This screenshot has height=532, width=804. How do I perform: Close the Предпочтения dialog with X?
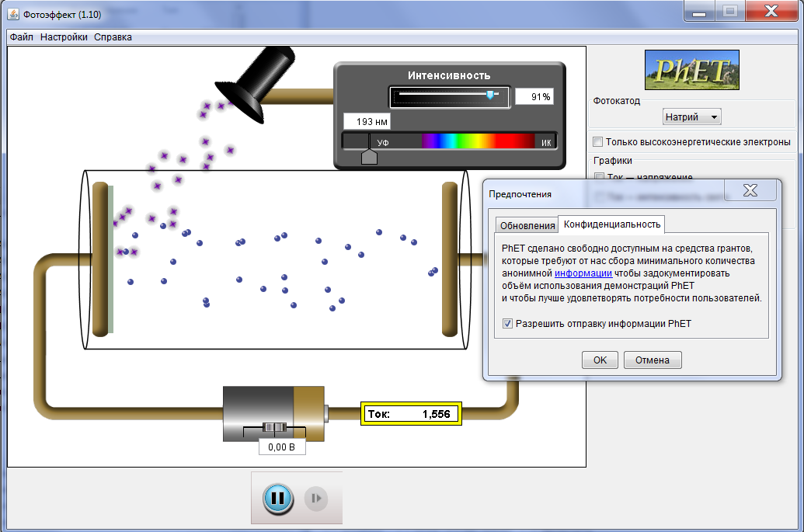(750, 190)
